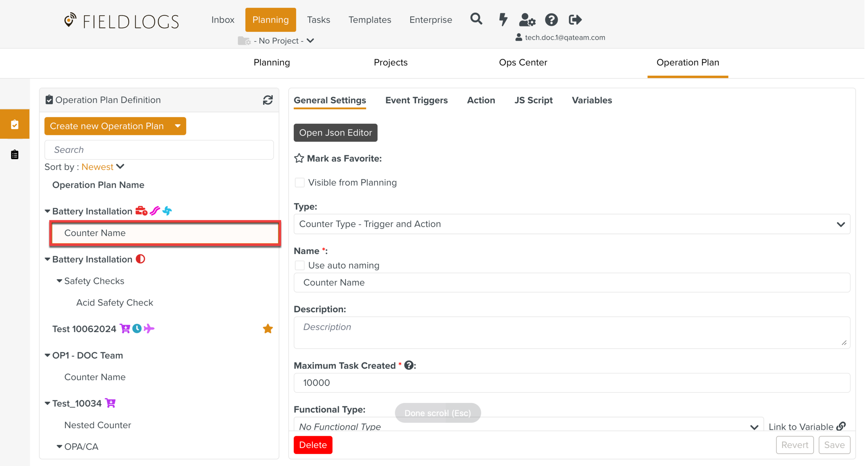The image size is (868, 466).
Task: Check the Use auto naming box
Action: 299,265
